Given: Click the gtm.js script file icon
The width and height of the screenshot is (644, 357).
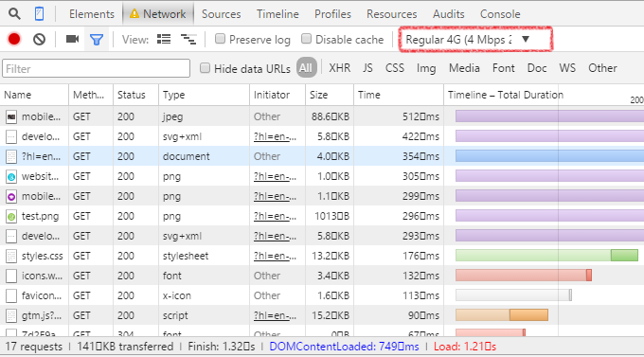Looking at the screenshot, I should point(11,316).
